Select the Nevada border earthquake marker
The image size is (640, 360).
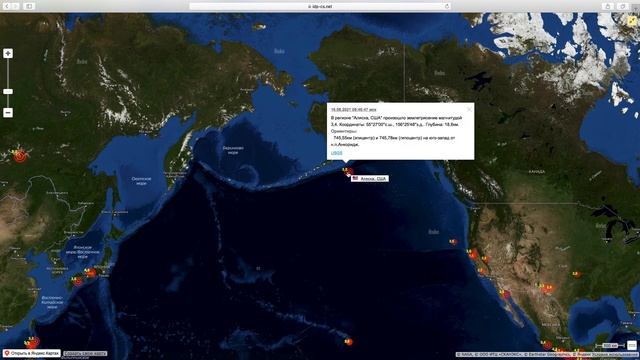pos(485,259)
